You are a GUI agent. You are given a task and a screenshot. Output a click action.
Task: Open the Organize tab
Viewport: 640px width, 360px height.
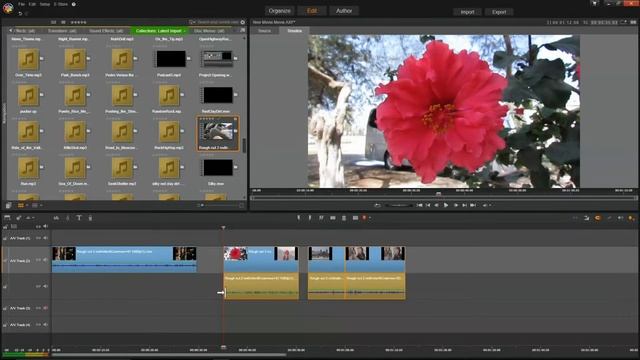(280, 11)
